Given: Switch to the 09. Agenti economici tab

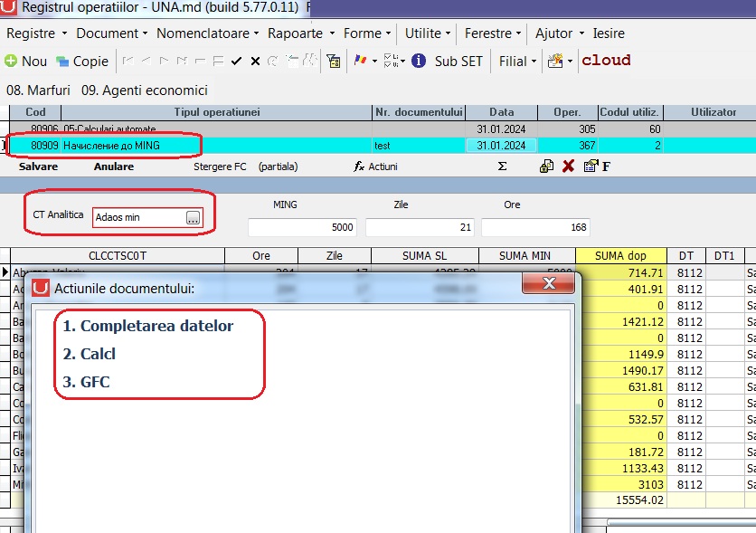Looking at the screenshot, I should pyautogui.click(x=145, y=90).
